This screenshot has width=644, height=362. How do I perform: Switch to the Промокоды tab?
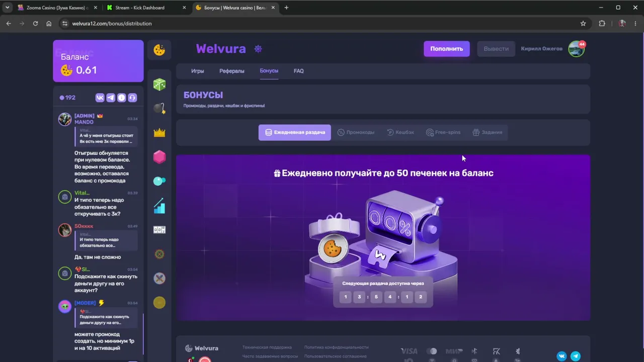(x=356, y=132)
